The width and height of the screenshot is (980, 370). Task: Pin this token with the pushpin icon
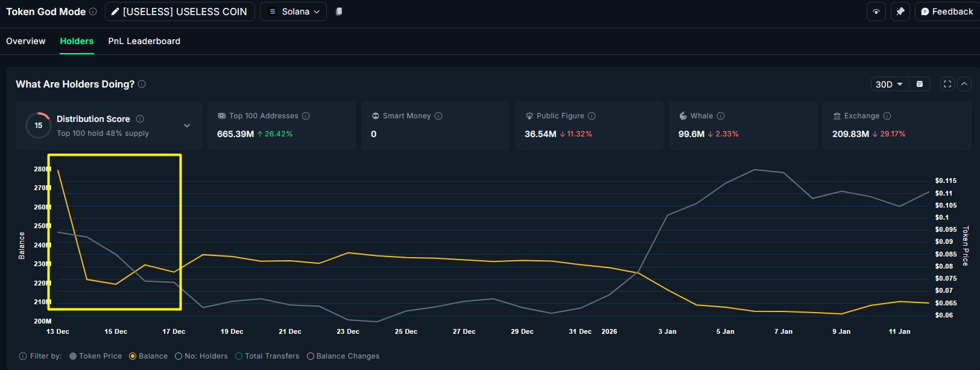900,11
